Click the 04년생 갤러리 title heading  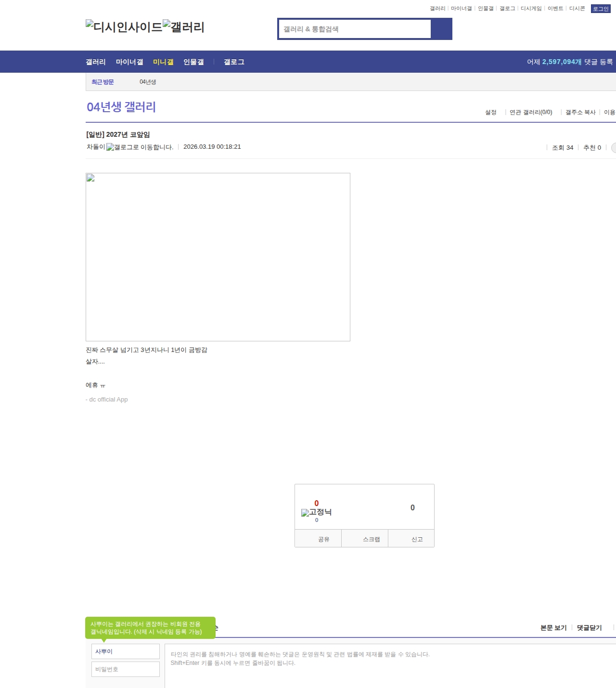click(121, 107)
